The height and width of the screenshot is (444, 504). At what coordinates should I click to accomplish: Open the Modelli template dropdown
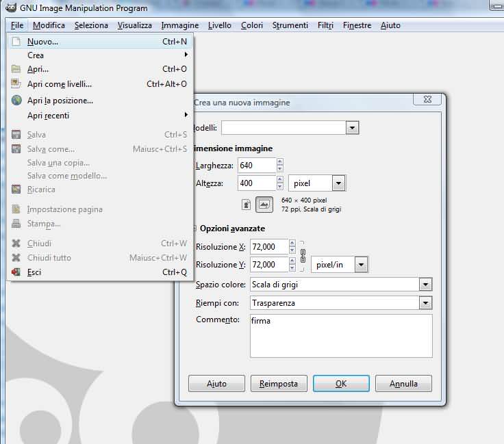coord(352,128)
